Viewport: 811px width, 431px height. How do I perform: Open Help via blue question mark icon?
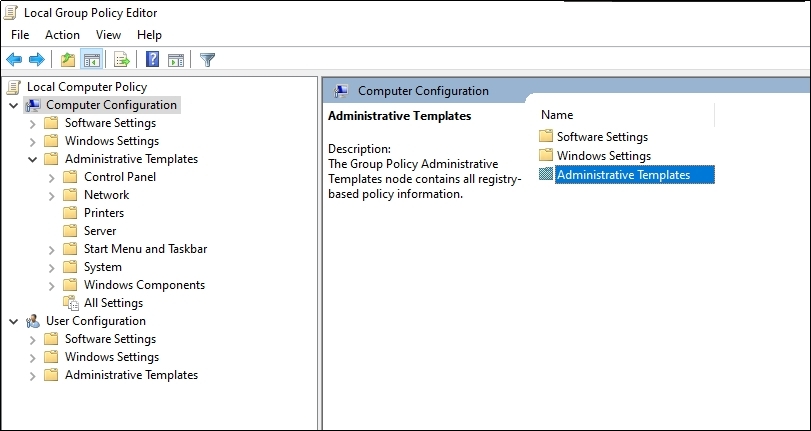152,59
